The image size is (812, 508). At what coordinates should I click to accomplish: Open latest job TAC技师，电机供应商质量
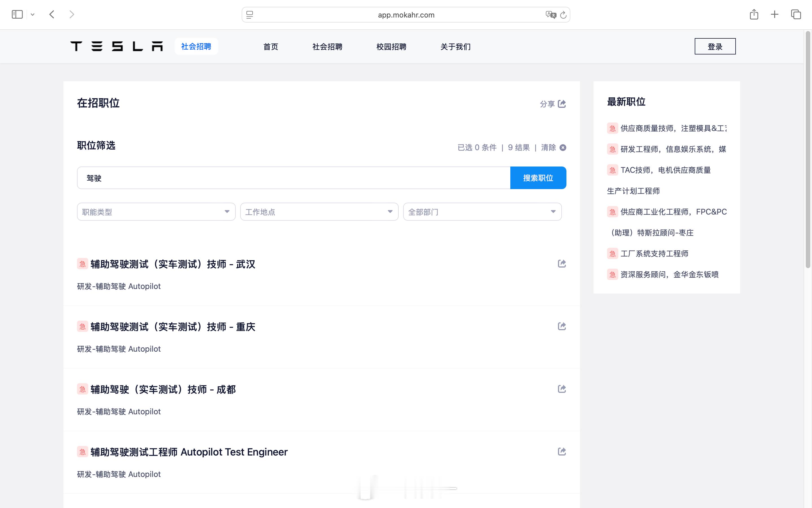click(666, 170)
